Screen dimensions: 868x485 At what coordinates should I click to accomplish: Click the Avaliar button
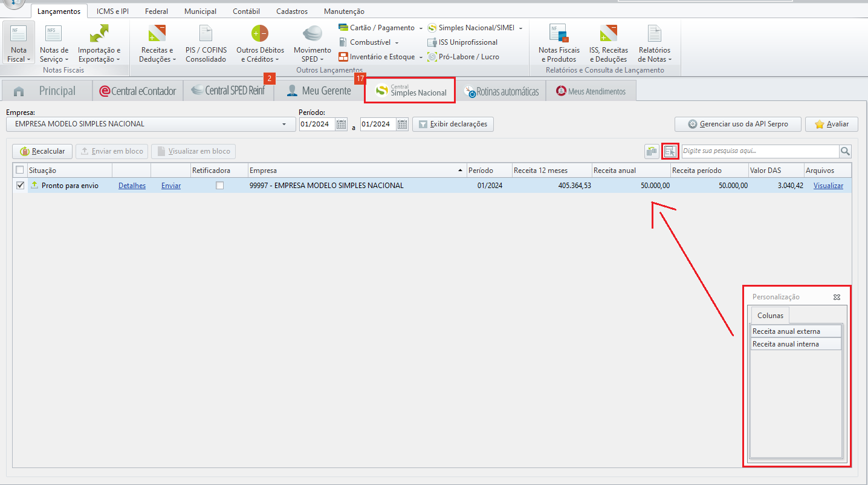click(x=832, y=124)
